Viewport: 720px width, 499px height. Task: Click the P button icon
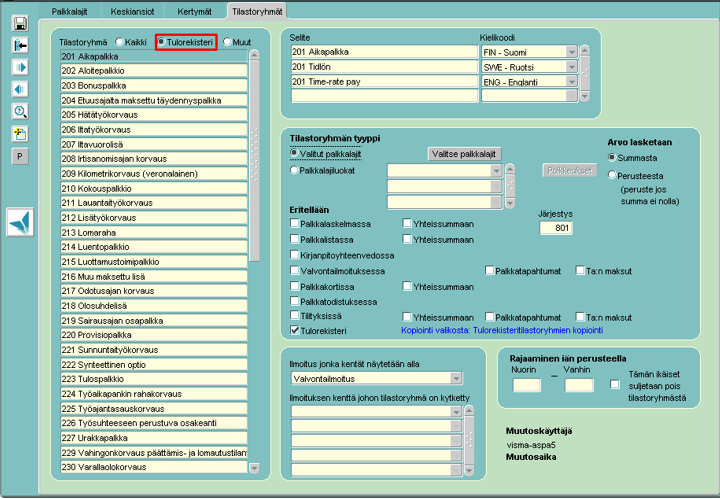pyautogui.click(x=20, y=156)
